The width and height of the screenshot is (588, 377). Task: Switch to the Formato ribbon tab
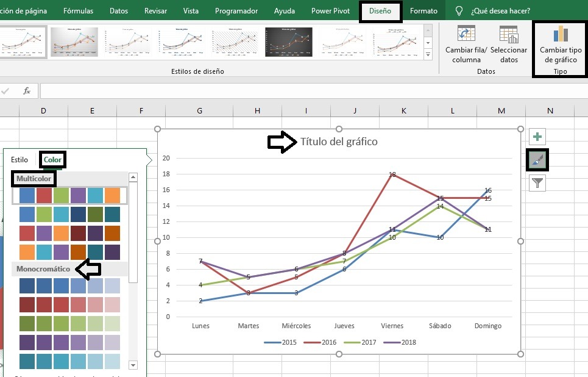click(424, 10)
